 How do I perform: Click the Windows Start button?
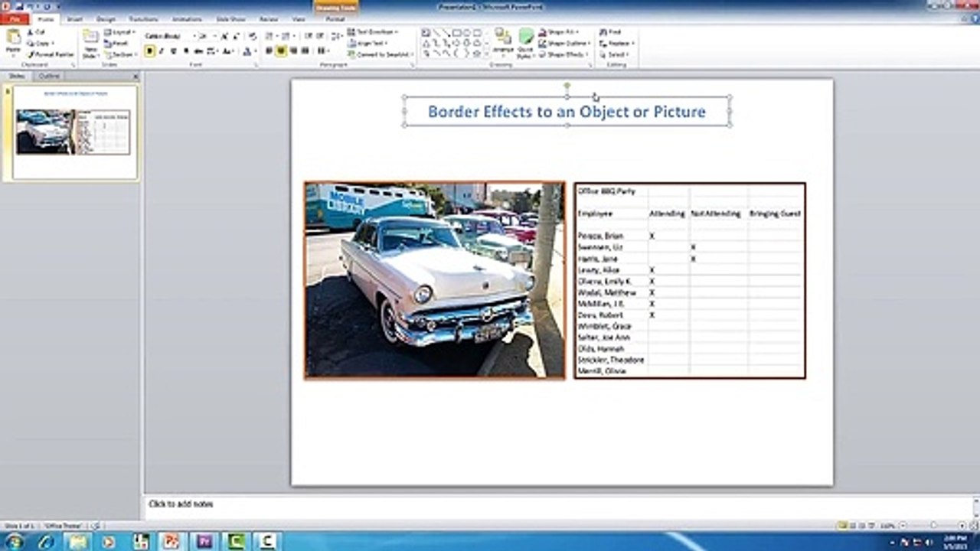15,542
